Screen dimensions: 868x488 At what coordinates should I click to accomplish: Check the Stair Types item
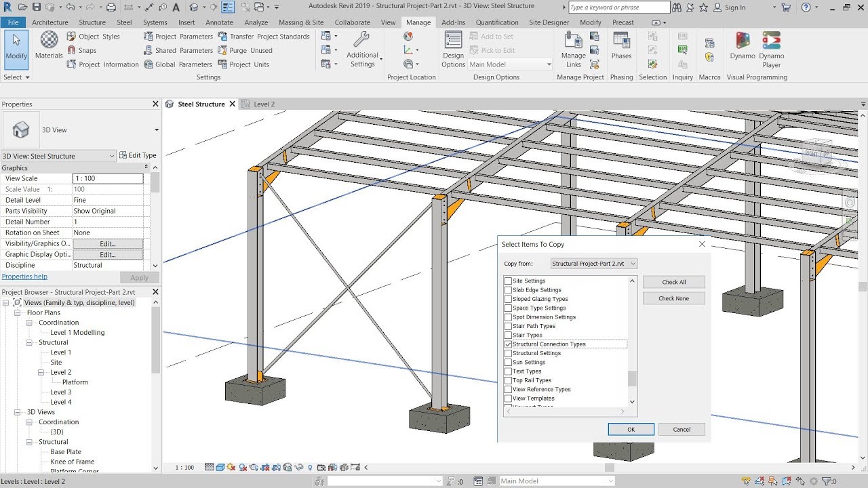[x=509, y=335]
